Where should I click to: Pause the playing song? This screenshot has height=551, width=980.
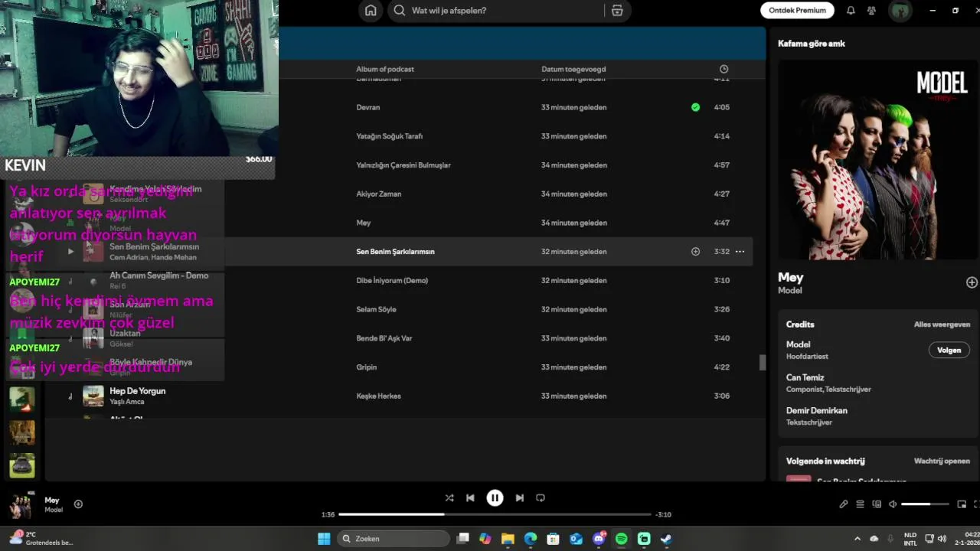(495, 497)
